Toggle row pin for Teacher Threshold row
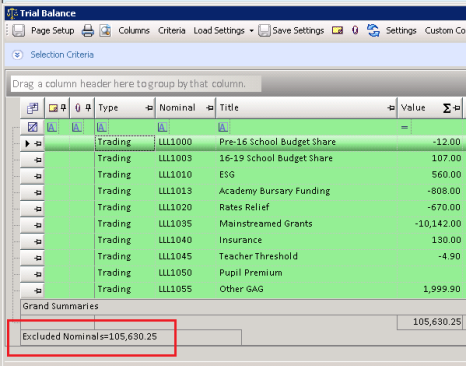Image resolution: width=466 pixels, height=366 pixels. [x=38, y=258]
